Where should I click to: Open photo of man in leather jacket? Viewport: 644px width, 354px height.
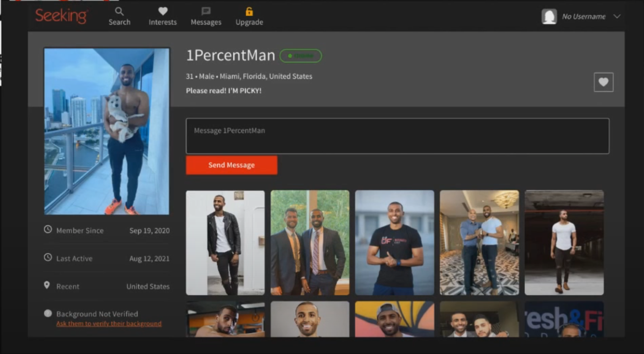pos(225,243)
